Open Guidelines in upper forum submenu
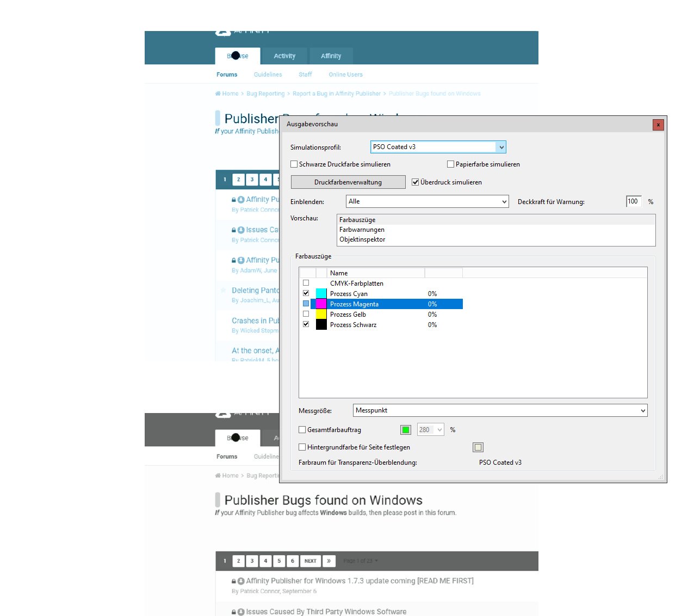The height and width of the screenshot is (616, 700). click(x=268, y=75)
